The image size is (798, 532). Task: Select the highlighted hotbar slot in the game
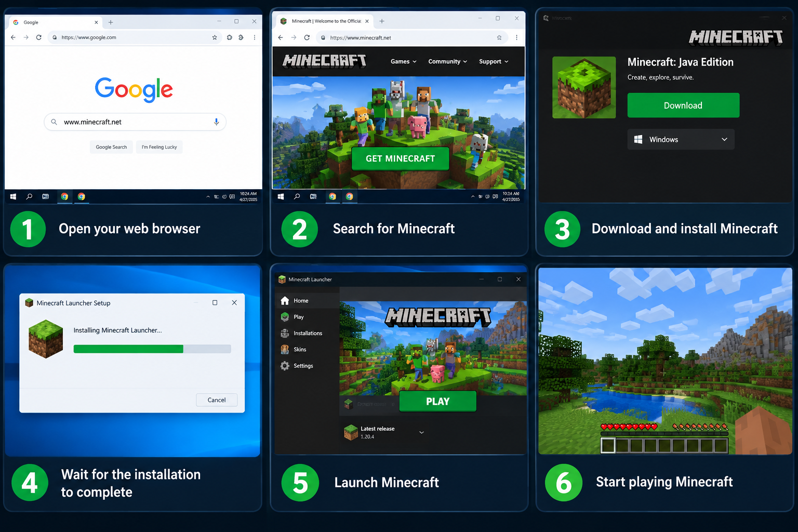(x=608, y=446)
